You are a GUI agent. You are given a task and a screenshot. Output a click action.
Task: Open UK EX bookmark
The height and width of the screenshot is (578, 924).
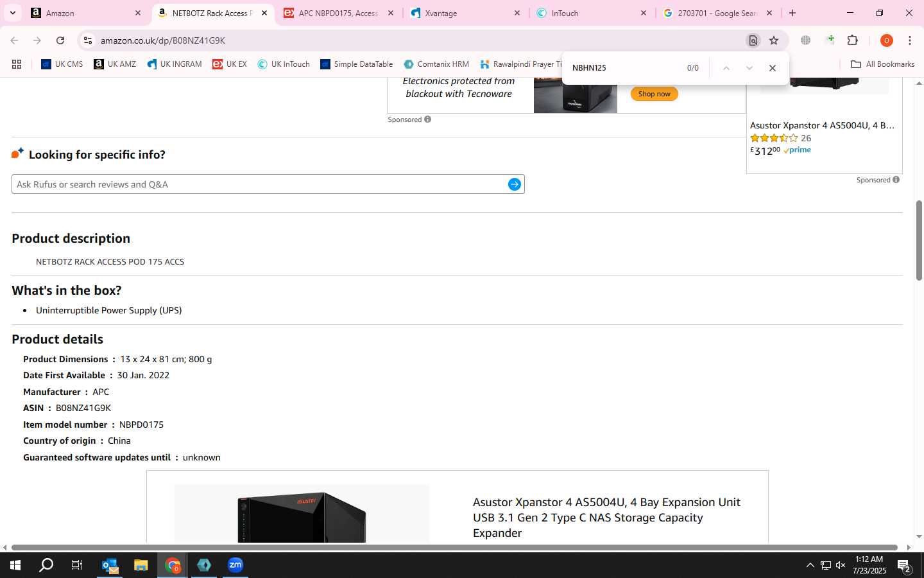click(x=230, y=64)
